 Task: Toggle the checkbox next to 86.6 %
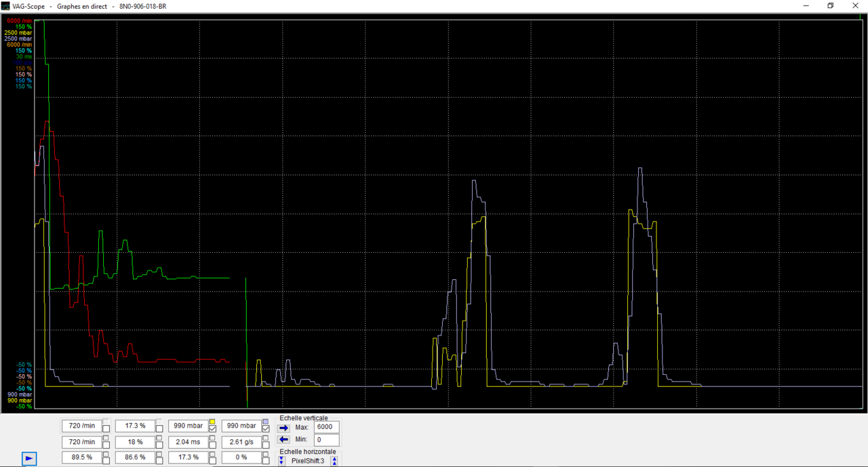coord(159,460)
